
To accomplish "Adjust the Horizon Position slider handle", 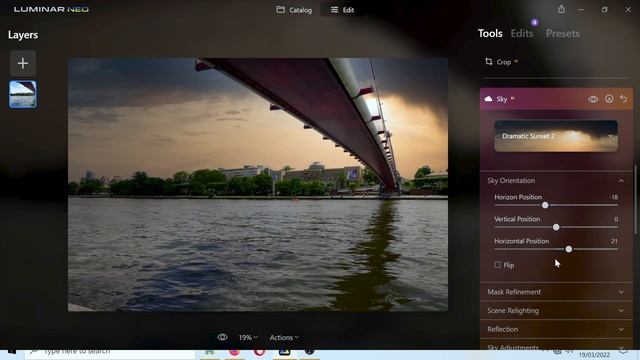I will click(x=545, y=205).
